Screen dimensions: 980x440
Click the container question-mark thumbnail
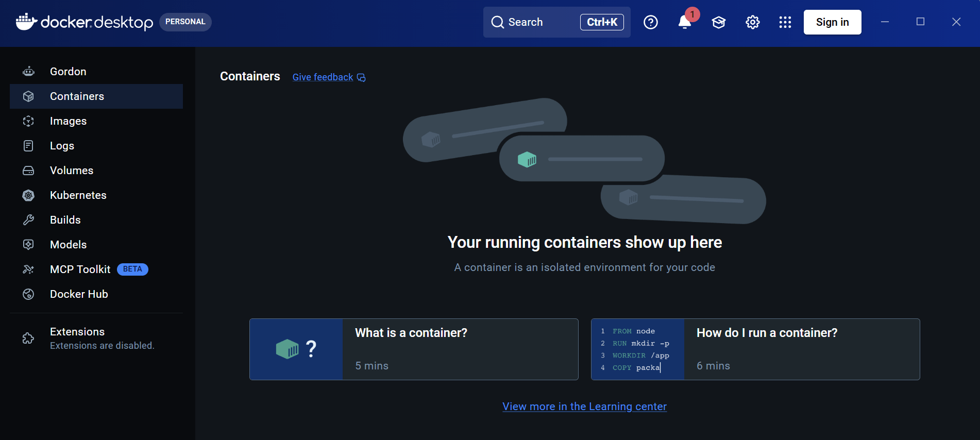pos(296,349)
